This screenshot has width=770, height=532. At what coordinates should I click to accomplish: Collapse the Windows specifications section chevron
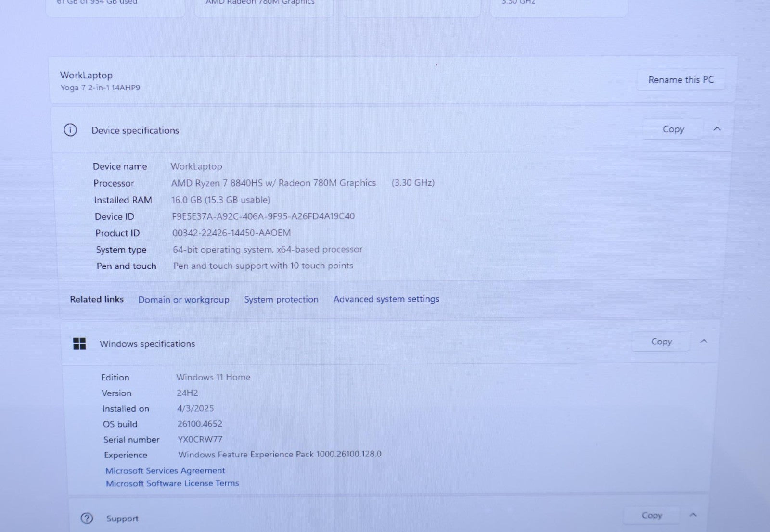(704, 341)
